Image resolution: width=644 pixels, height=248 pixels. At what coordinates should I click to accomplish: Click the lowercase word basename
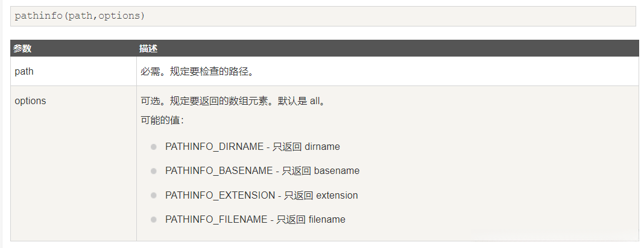(336, 171)
